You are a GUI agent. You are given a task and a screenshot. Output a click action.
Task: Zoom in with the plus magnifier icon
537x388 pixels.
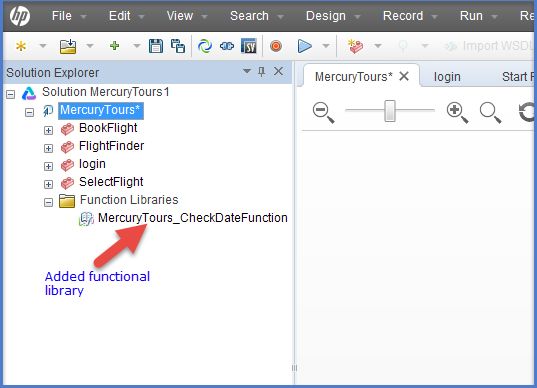(x=457, y=112)
